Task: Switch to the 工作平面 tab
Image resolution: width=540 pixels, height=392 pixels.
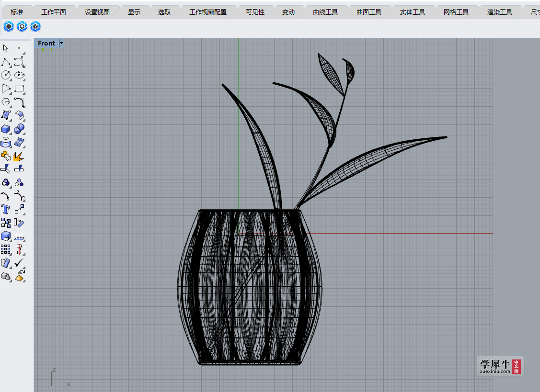Action: (54, 12)
